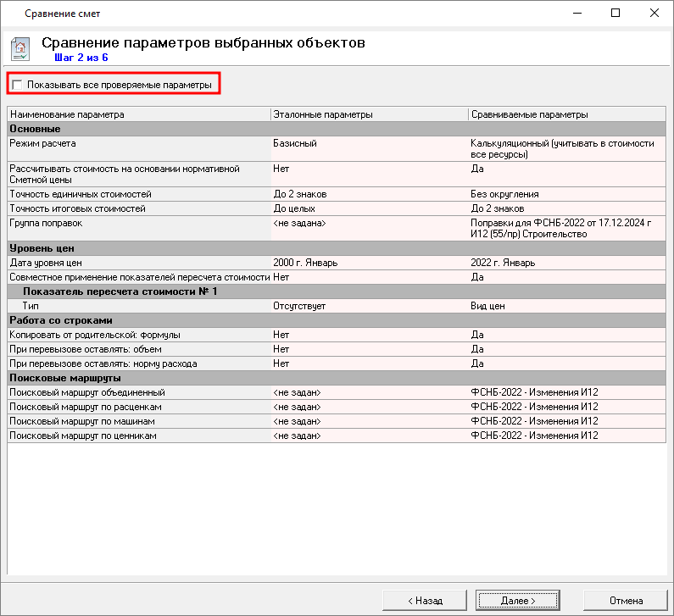The width and height of the screenshot is (674, 616).
Task: Select the 'Поисковые маршруты' group row
Action: [64, 378]
